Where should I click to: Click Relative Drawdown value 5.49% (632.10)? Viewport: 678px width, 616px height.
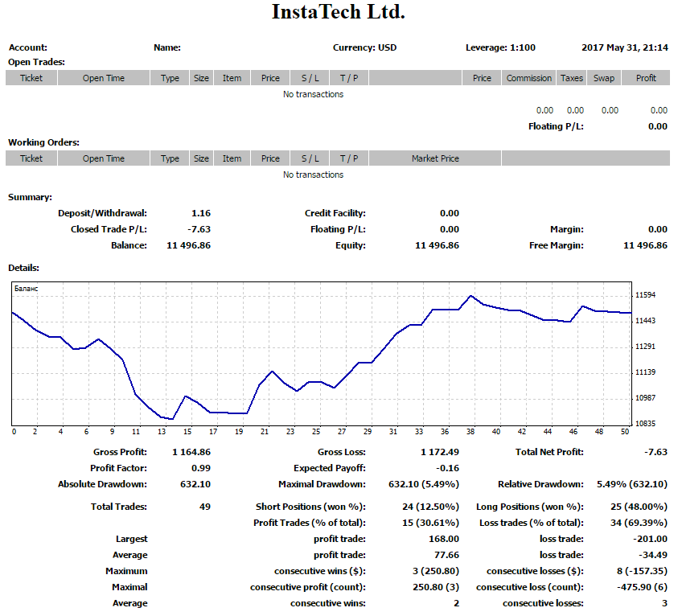point(632,484)
